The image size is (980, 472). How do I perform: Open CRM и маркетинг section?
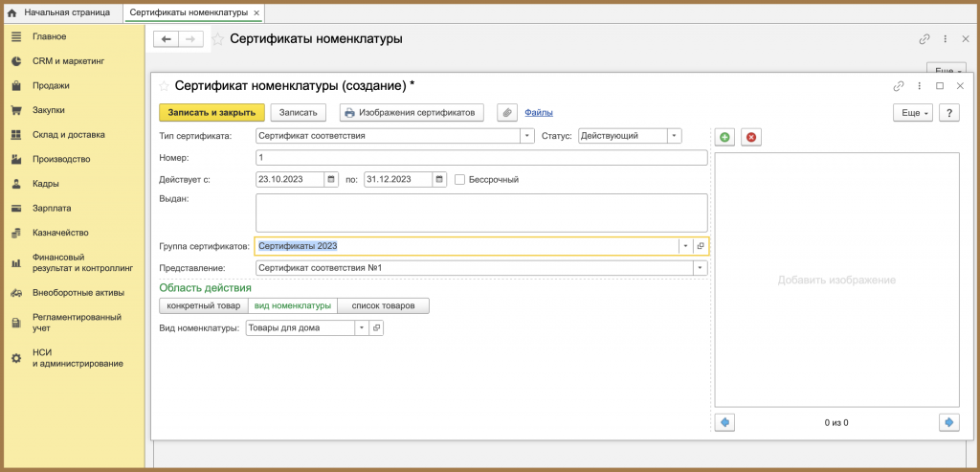68,61
